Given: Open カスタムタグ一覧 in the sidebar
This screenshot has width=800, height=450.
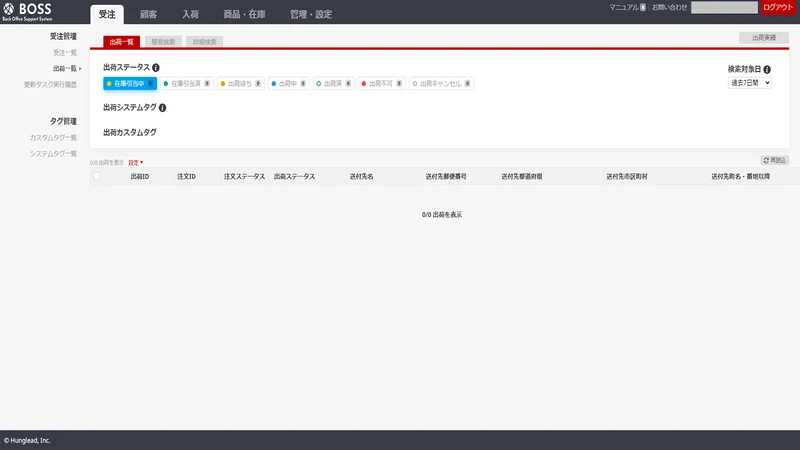Looking at the screenshot, I should 53,138.
